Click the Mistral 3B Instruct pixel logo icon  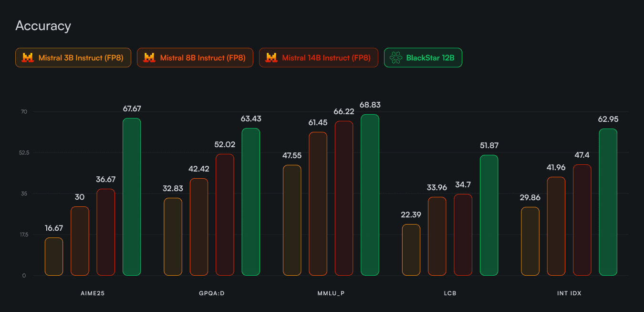click(28, 58)
